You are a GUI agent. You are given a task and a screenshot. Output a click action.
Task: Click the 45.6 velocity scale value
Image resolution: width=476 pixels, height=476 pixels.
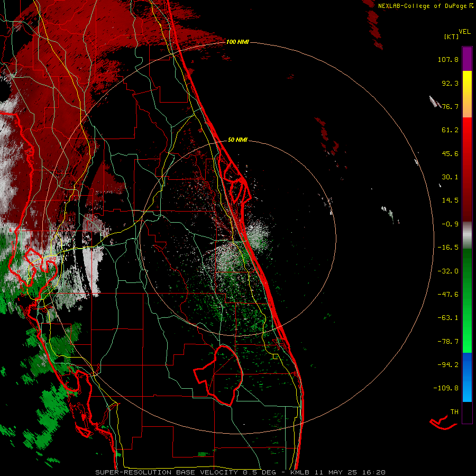pos(450,153)
